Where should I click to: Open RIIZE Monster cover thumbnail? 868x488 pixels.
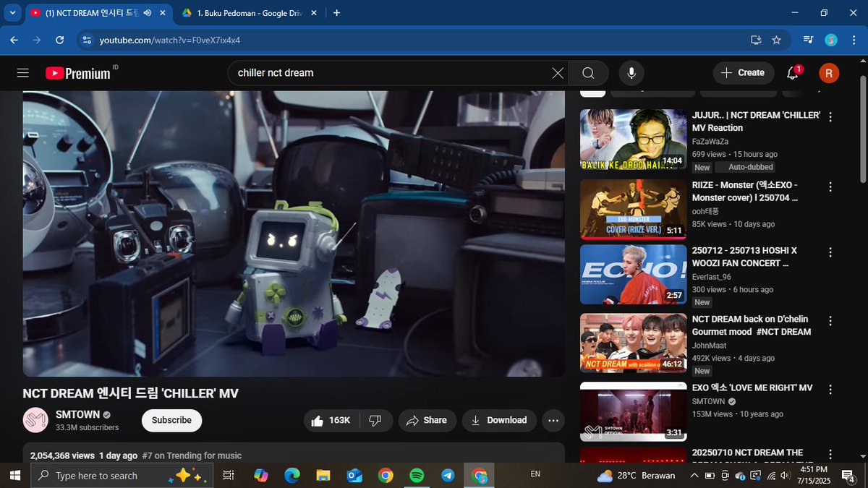634,208
